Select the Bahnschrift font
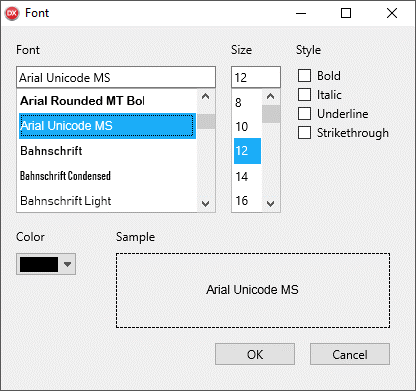416x391 pixels. point(107,151)
